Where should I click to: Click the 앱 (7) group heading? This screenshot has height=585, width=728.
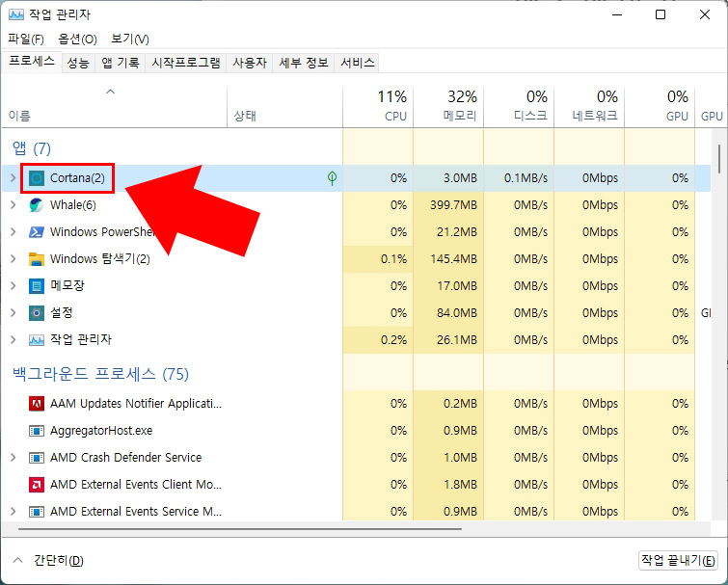pos(32,148)
